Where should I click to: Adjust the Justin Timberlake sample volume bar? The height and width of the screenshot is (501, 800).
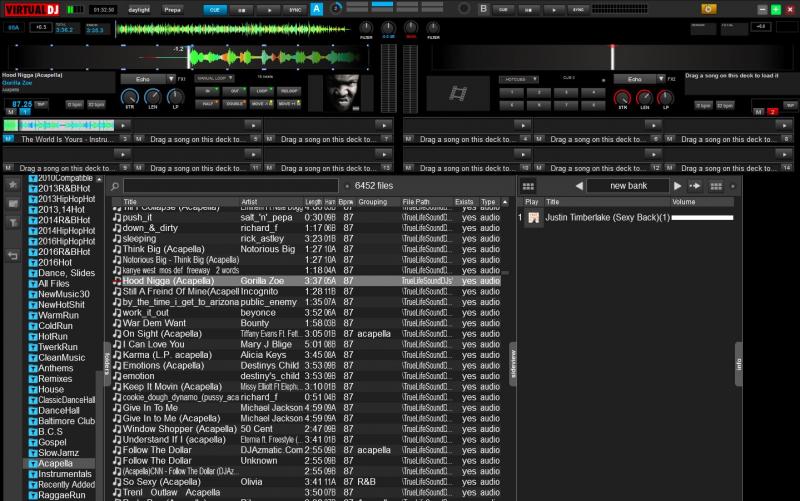703,218
